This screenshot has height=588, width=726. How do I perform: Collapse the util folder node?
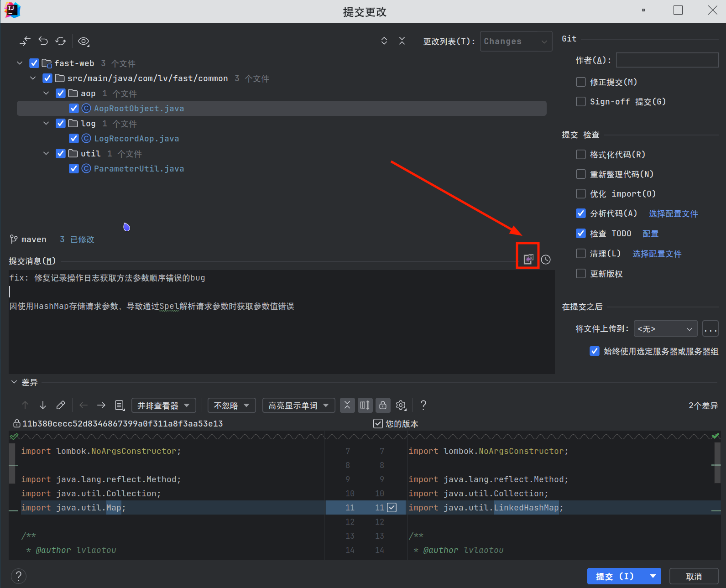[46, 154]
